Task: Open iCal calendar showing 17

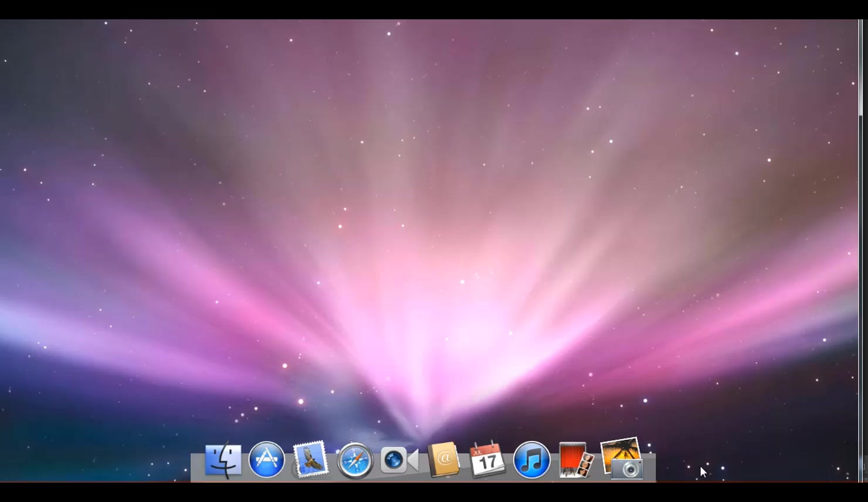Action: tap(487, 460)
